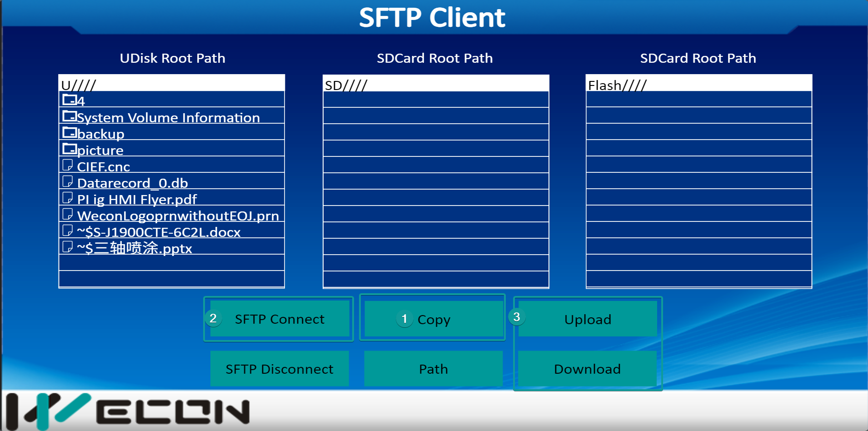
Task: Select the '~$S-J1900CTE-6C2L.docx' file name
Action: [x=159, y=232]
